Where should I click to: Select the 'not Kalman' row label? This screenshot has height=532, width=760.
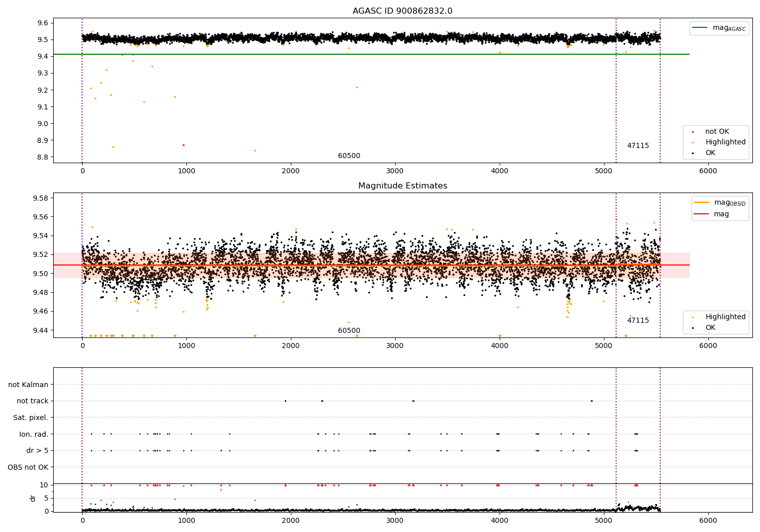pos(28,385)
